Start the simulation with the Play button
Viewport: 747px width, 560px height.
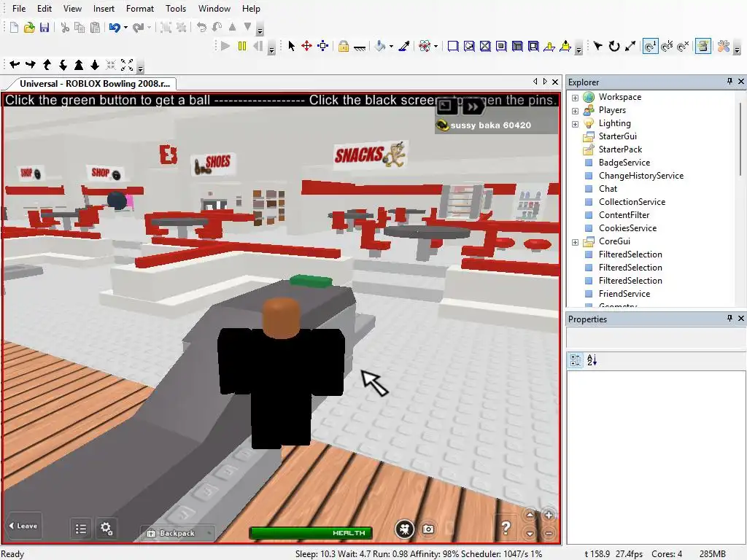[x=226, y=46]
